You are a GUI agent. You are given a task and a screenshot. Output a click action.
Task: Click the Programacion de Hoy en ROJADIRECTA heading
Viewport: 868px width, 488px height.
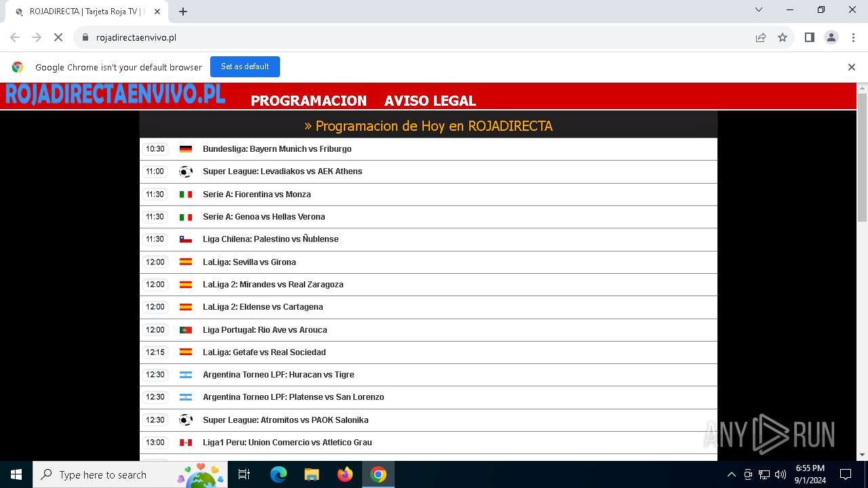(429, 126)
